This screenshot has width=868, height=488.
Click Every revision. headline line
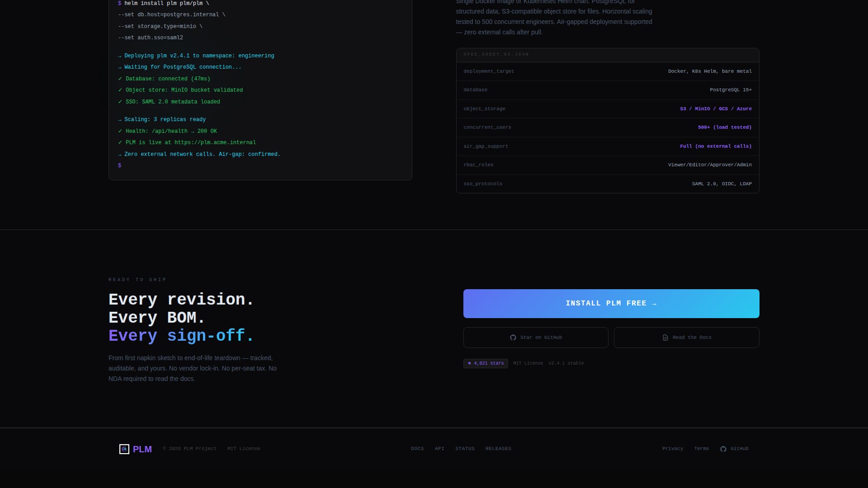181,299
